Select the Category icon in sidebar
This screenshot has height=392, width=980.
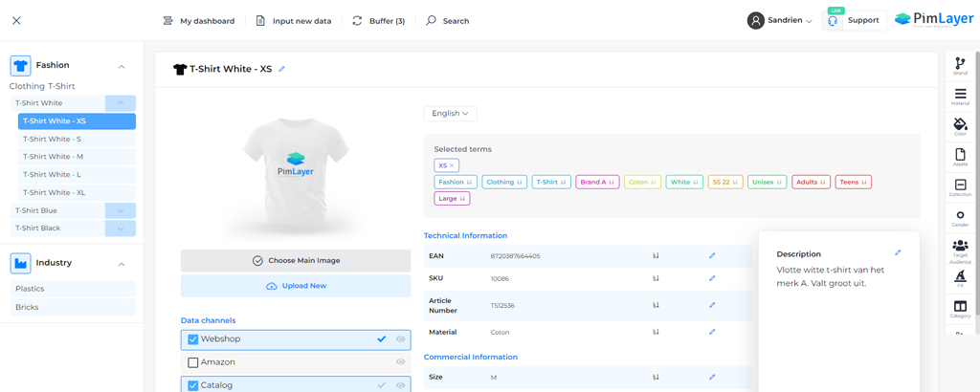960,308
